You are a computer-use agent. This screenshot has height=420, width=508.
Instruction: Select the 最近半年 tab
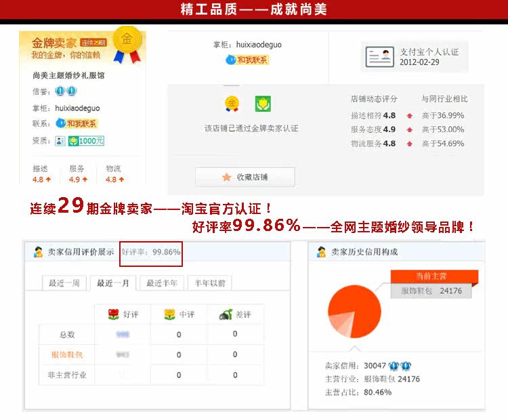point(162,283)
